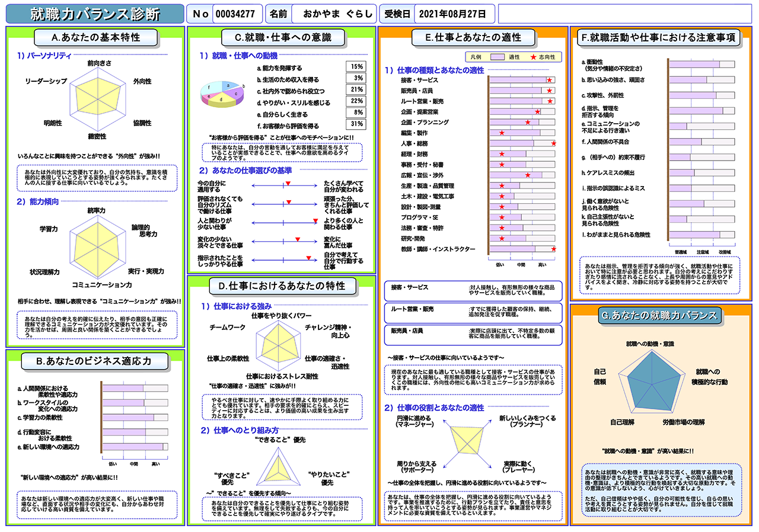
Task: Click the 衝動性 bar in section F
Action: [702, 64]
